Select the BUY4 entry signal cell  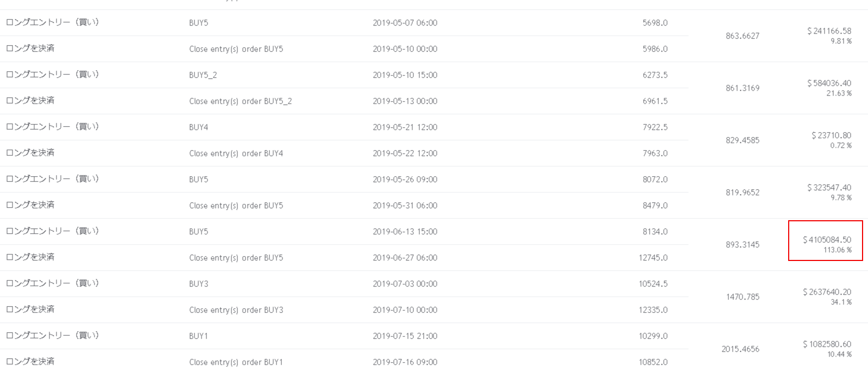tap(198, 127)
